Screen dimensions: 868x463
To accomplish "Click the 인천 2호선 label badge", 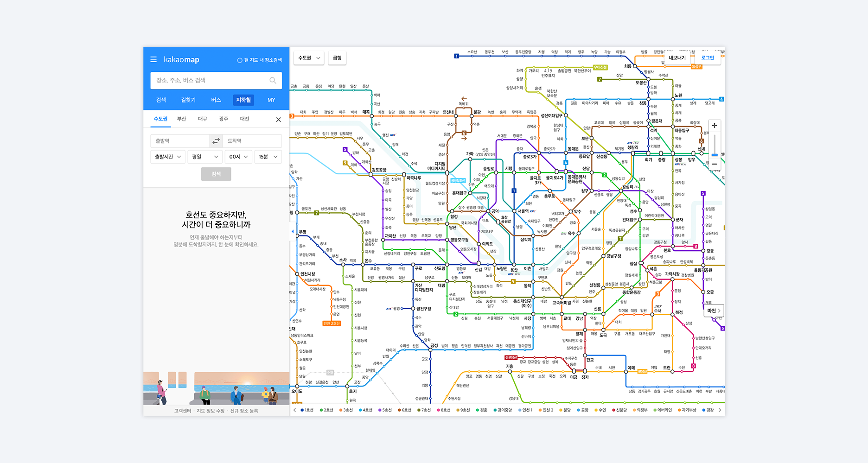I will pyautogui.click(x=332, y=323).
